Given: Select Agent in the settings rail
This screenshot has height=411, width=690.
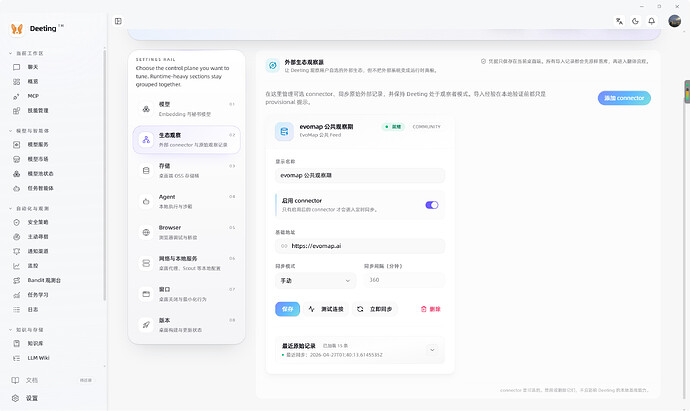Looking at the screenshot, I should point(187,202).
